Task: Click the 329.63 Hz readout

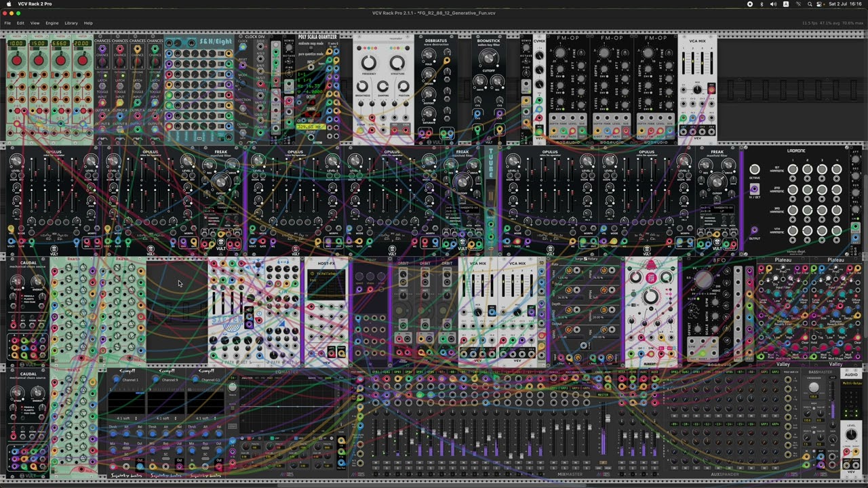Action: pos(311,127)
